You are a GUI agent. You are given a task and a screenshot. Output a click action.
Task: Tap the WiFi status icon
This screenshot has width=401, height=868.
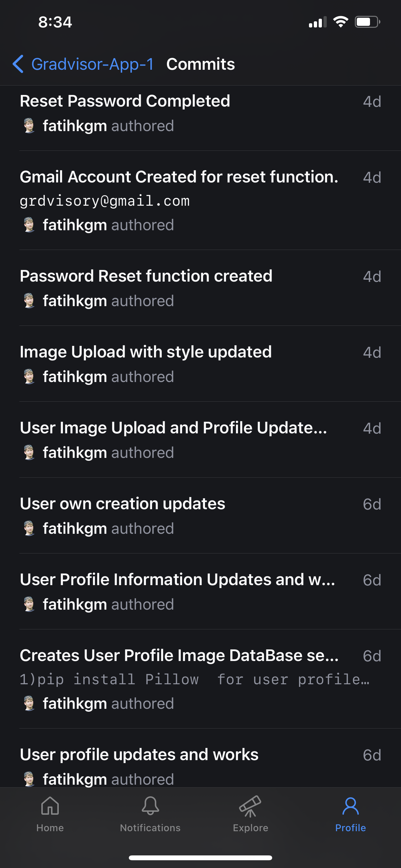click(341, 22)
